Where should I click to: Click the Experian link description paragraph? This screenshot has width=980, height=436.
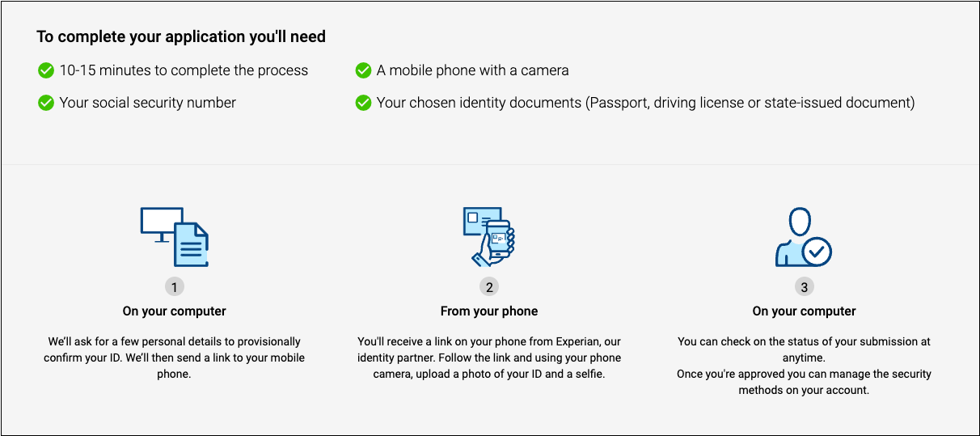point(488,358)
